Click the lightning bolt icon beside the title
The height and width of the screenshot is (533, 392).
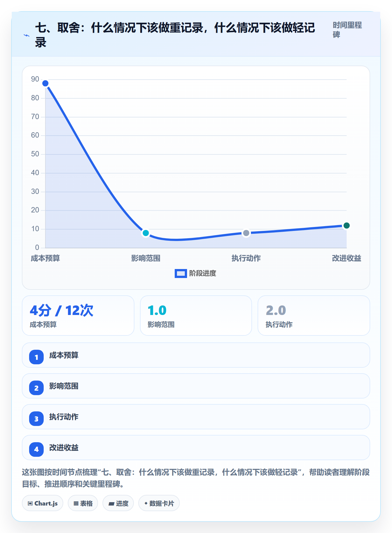[x=26, y=36]
